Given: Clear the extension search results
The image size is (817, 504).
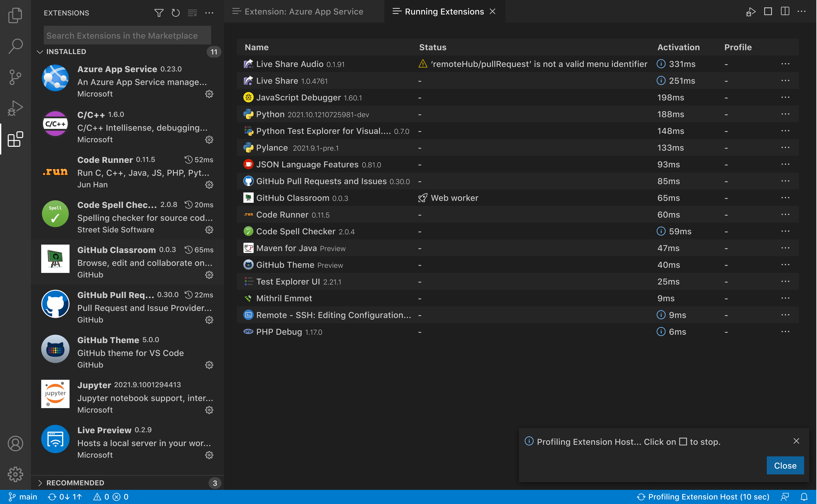Looking at the screenshot, I should [x=192, y=13].
